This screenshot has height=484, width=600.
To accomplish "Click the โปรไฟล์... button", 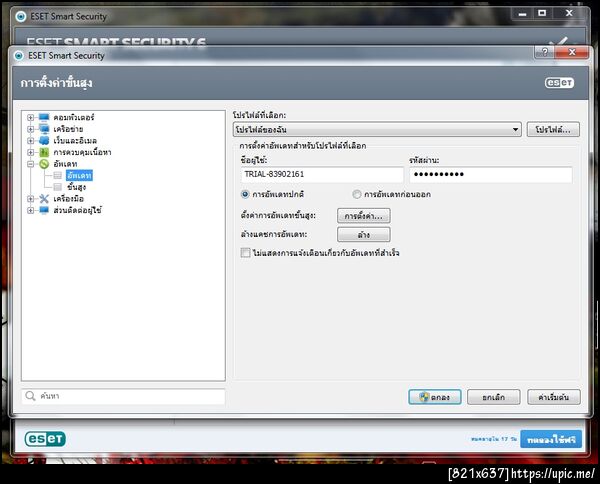I will click(x=553, y=130).
